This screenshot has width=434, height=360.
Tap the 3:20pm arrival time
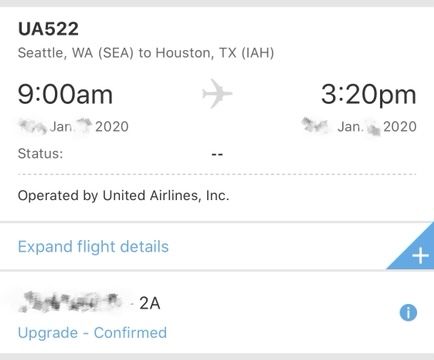pyautogui.click(x=369, y=94)
